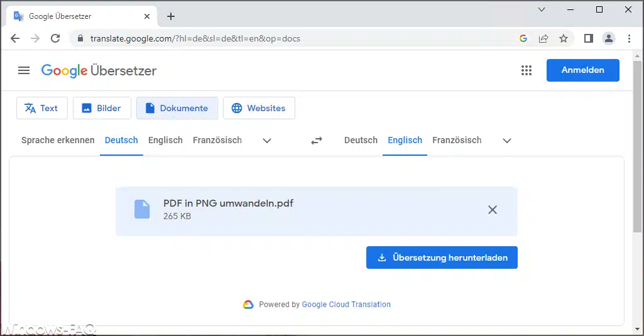Select Englisch as target language
This screenshot has height=336, width=644.
[x=405, y=141]
